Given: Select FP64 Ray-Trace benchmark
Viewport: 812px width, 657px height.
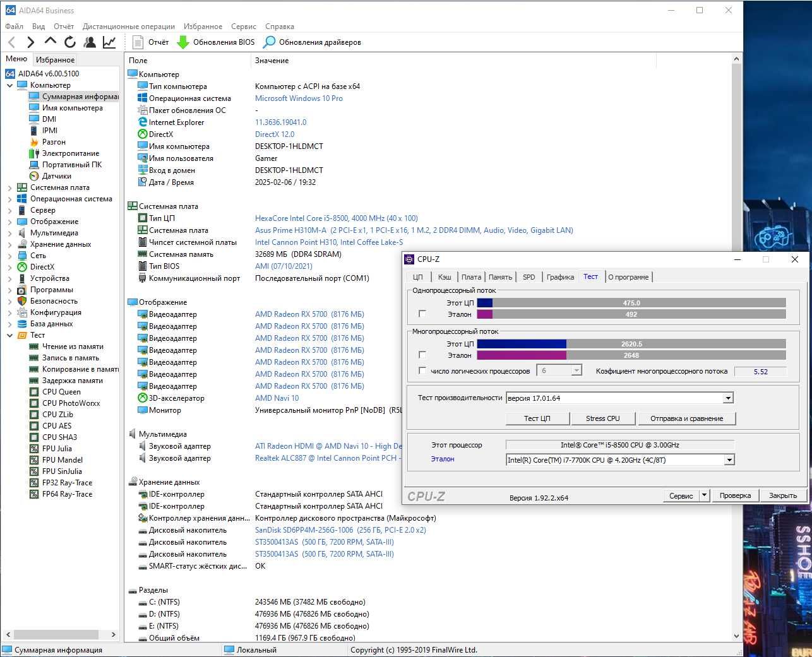Looking at the screenshot, I should point(67,494).
